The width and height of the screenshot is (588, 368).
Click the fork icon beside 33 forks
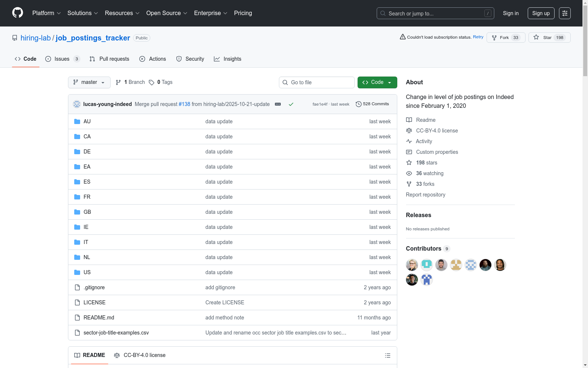409,184
